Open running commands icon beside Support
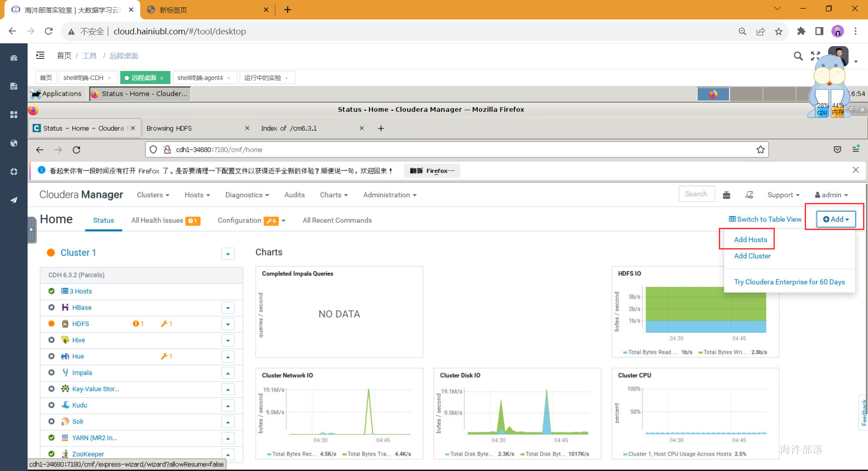Image resolution: width=868 pixels, height=471 pixels. click(x=749, y=195)
